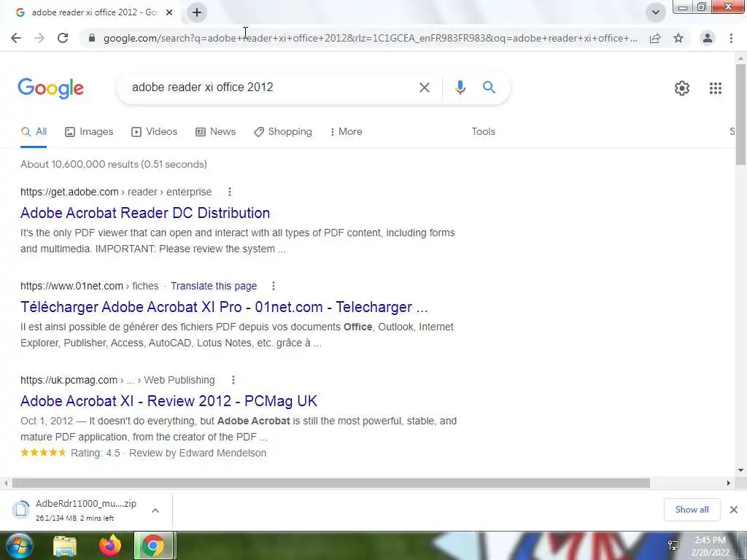Click the vertical scrollbar thumb
The width and height of the screenshot is (747, 560).
(x=740, y=114)
